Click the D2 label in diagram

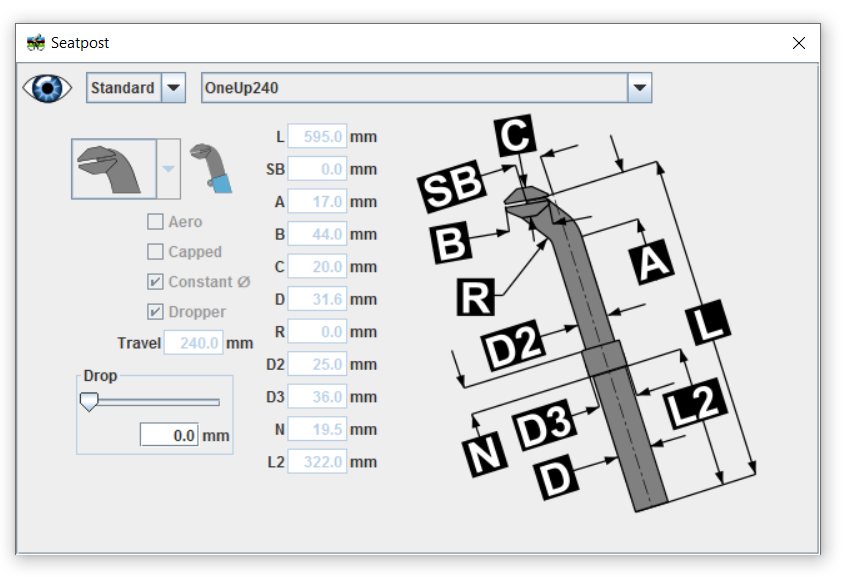(x=514, y=343)
